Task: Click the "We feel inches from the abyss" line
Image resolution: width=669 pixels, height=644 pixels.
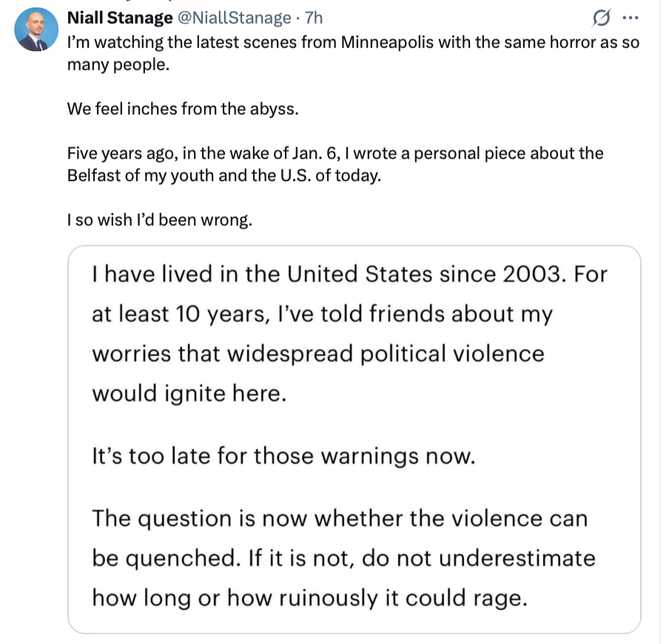Action: coord(183,109)
